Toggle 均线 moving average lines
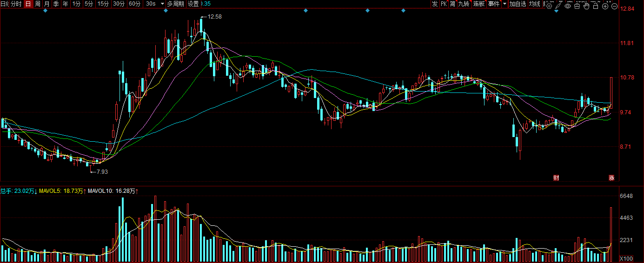 coord(535,4)
